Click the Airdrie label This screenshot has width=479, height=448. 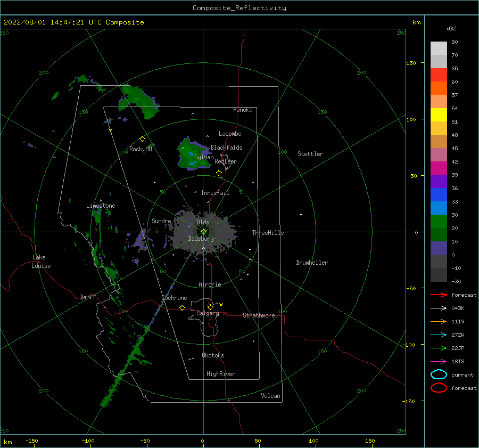pos(210,284)
